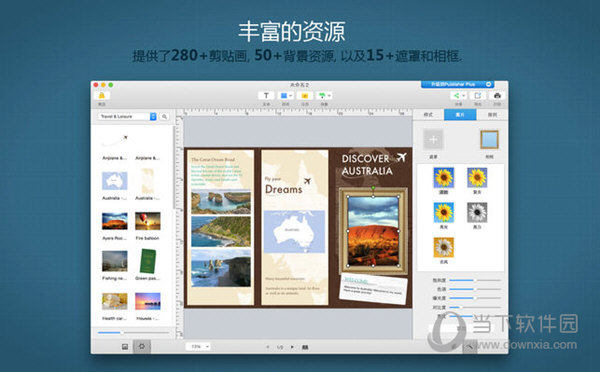Adjust the second image adjustment slider

[x=475, y=289]
